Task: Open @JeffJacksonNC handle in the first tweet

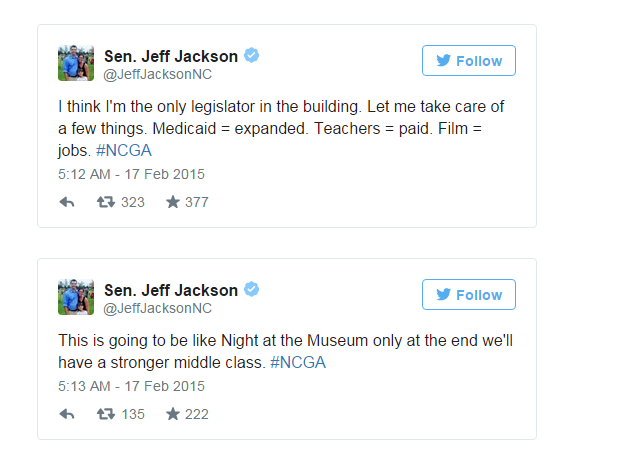Action: pyautogui.click(x=157, y=74)
